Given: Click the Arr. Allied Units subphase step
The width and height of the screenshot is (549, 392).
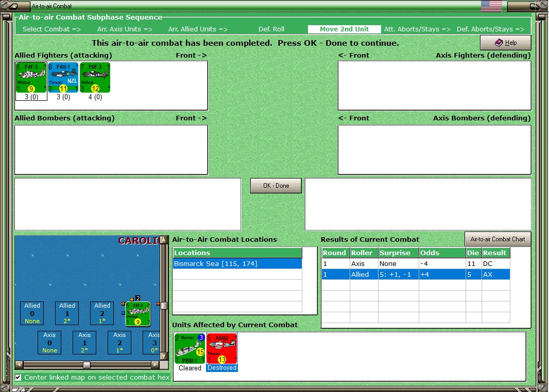Looking at the screenshot, I should tap(198, 29).
